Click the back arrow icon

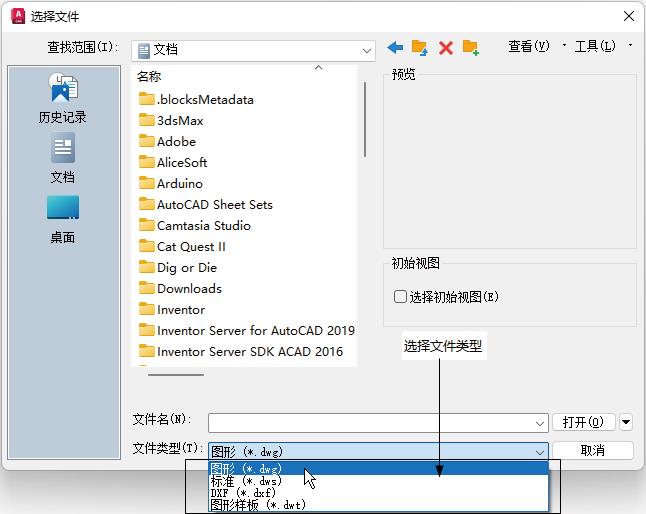[395, 47]
